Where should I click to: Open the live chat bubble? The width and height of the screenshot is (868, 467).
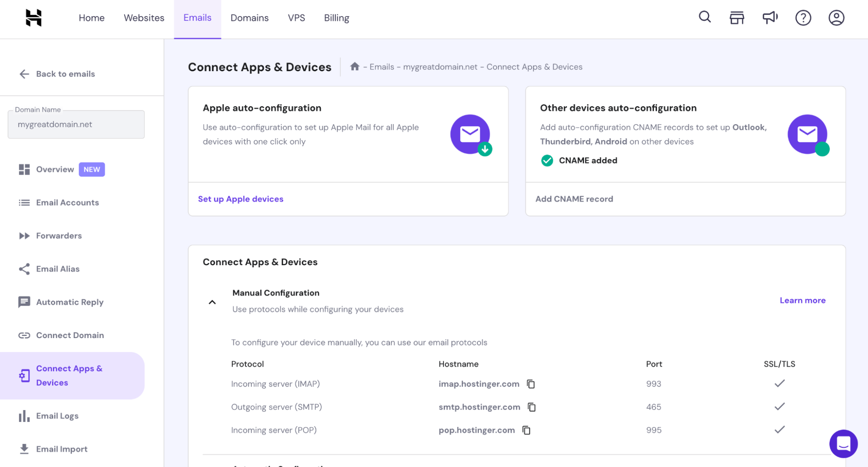tap(843, 444)
